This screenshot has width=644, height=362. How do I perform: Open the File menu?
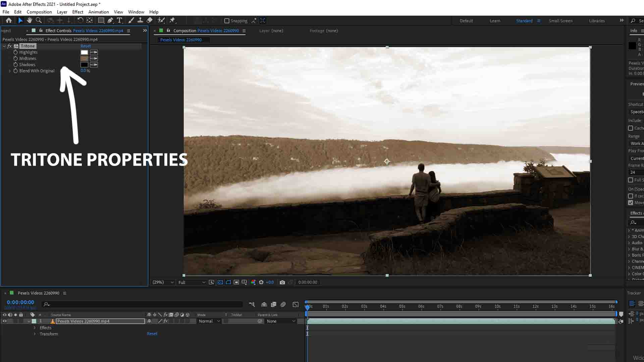[x=6, y=12]
